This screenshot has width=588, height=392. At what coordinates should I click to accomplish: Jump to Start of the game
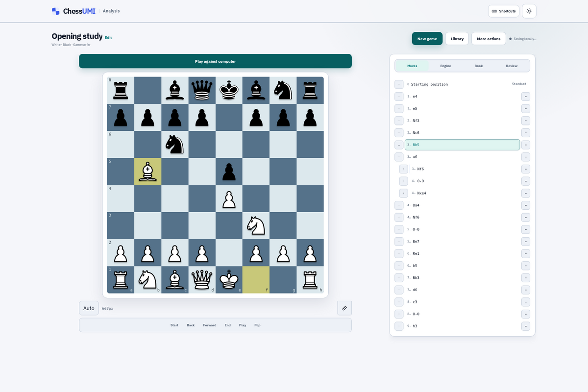coord(174,325)
